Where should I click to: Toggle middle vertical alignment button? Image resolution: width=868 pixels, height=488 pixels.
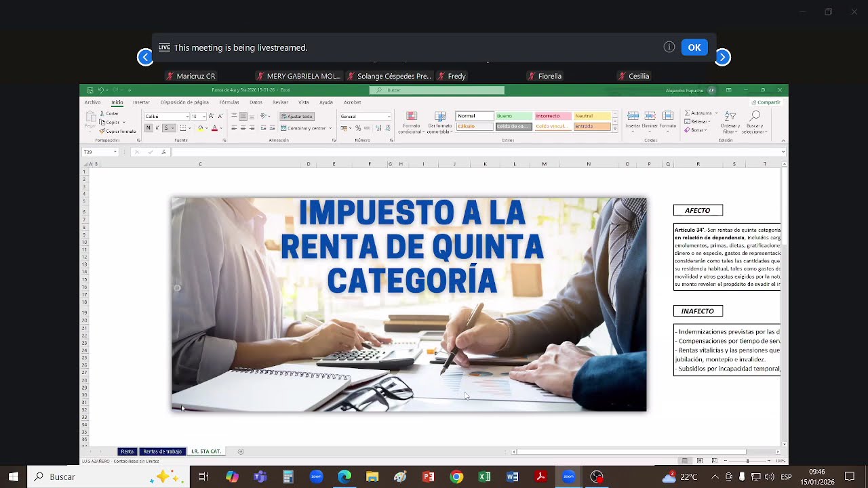[x=243, y=116]
